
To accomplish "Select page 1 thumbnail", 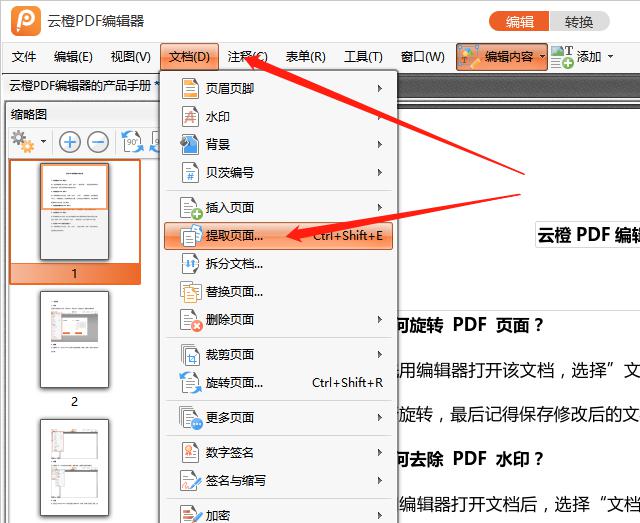I will coord(75,222).
